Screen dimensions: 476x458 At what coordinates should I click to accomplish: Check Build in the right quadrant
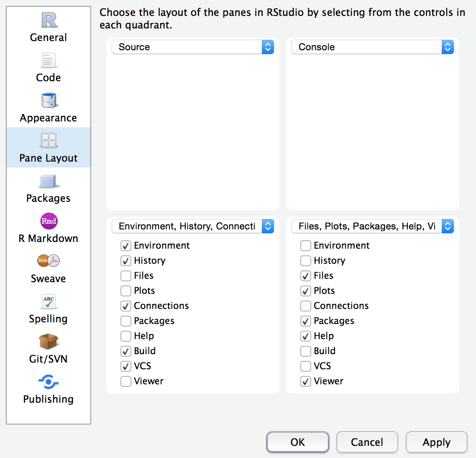[306, 351]
